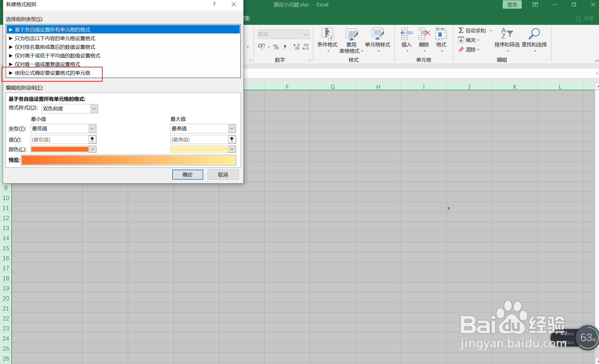Open the orange minimum color swatch
The height and width of the screenshot is (364, 599).
pyautogui.click(x=60, y=149)
